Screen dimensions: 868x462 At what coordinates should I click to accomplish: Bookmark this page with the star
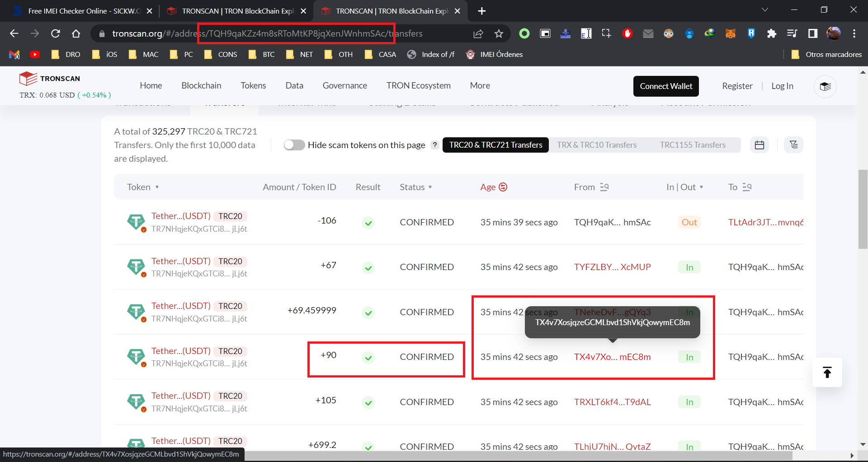click(499, 33)
